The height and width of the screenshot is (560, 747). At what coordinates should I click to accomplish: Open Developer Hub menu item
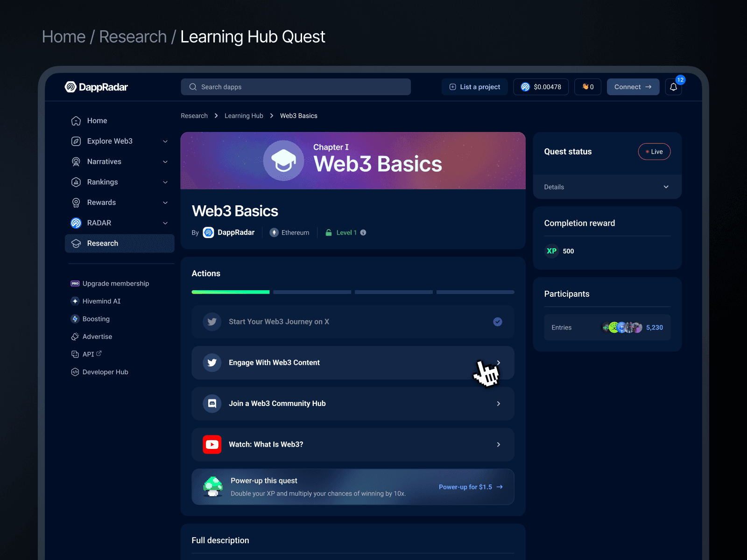pyautogui.click(x=99, y=372)
